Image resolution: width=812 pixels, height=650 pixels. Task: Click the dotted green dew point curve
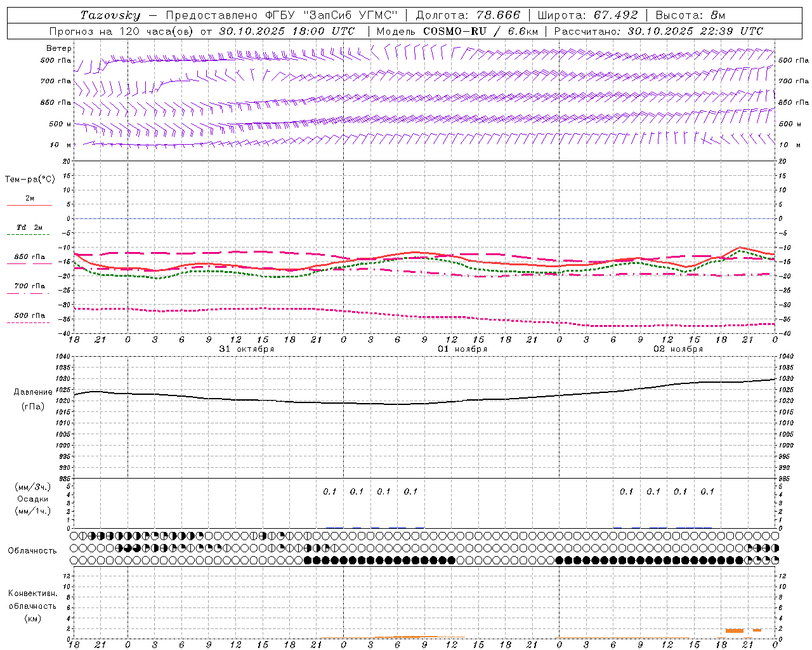point(424,258)
